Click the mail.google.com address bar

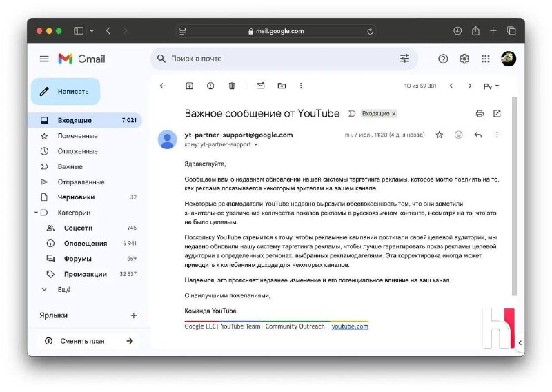coord(276,31)
